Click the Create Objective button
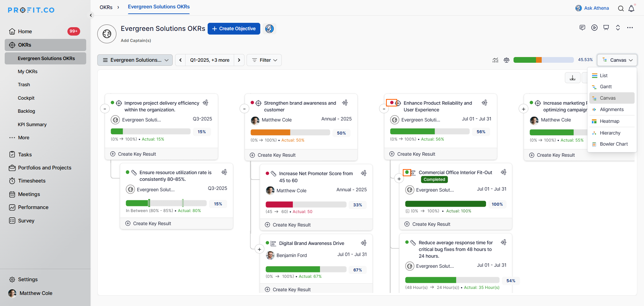Viewport: 644px width, 306px height. coord(234,29)
